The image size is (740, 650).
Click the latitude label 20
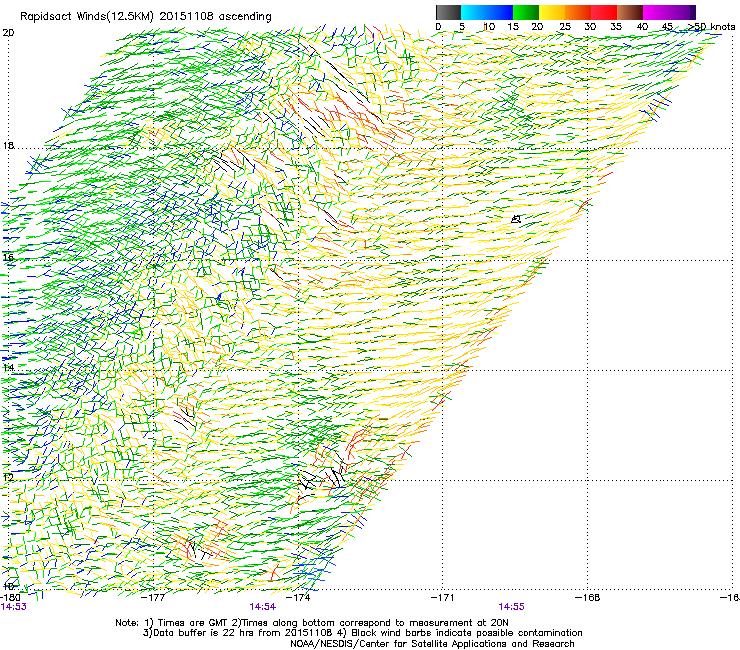pos(8,33)
